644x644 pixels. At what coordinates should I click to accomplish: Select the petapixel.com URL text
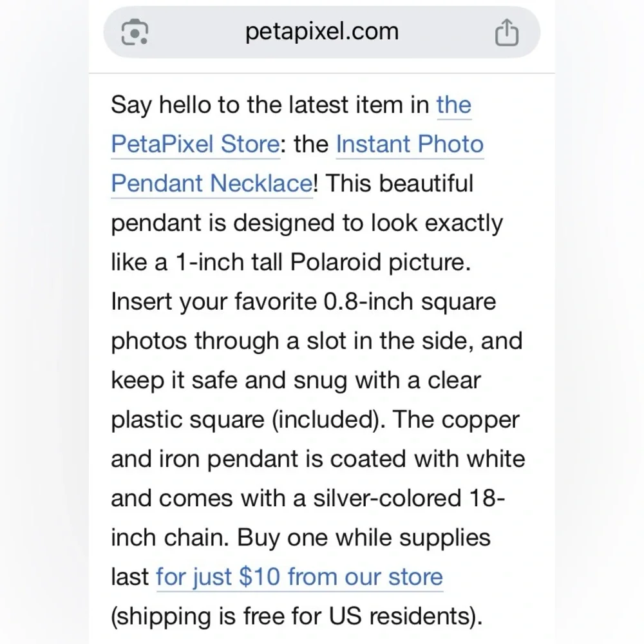(321, 31)
